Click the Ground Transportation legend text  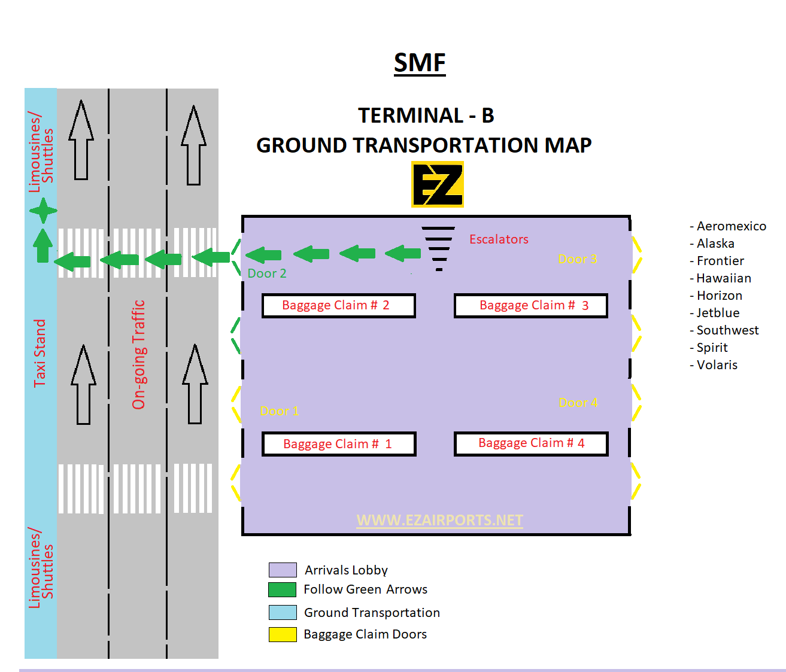pos(372,613)
